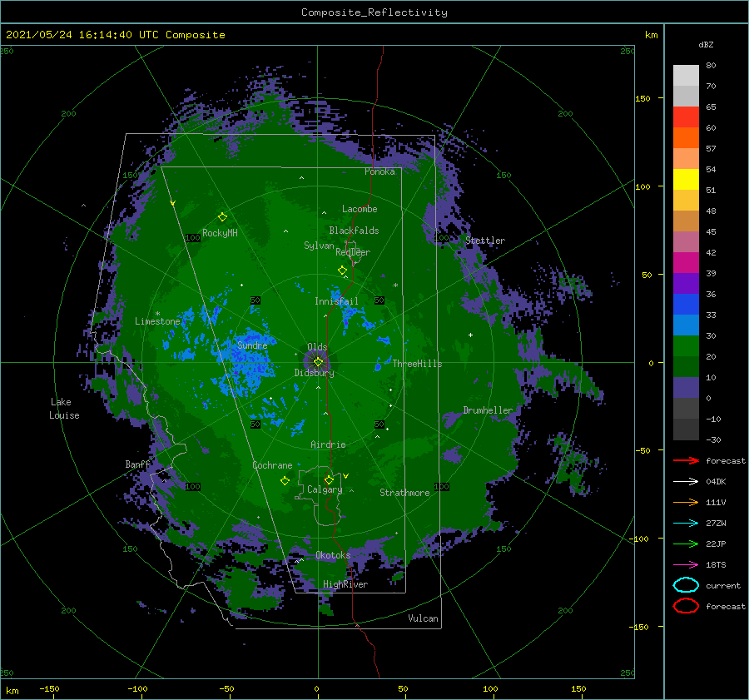Image resolution: width=749 pixels, height=700 pixels.
Task: Click the Limestone label
Action: [157, 321]
